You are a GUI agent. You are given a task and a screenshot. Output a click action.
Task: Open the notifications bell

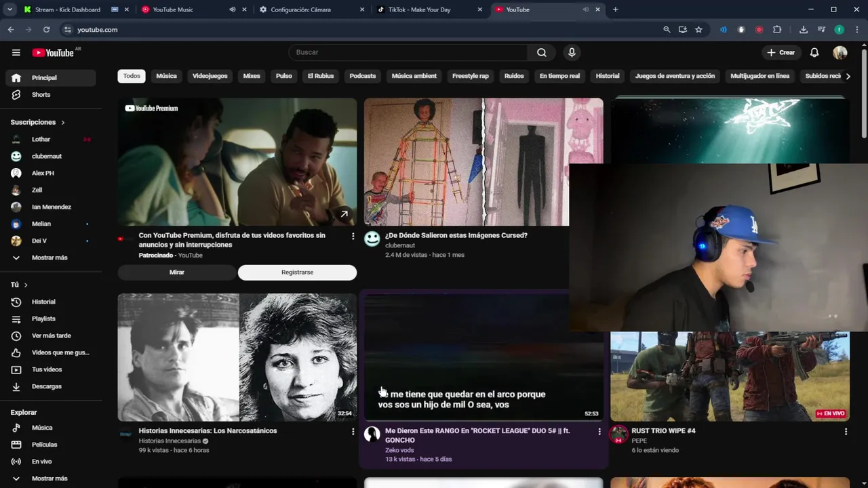(814, 52)
